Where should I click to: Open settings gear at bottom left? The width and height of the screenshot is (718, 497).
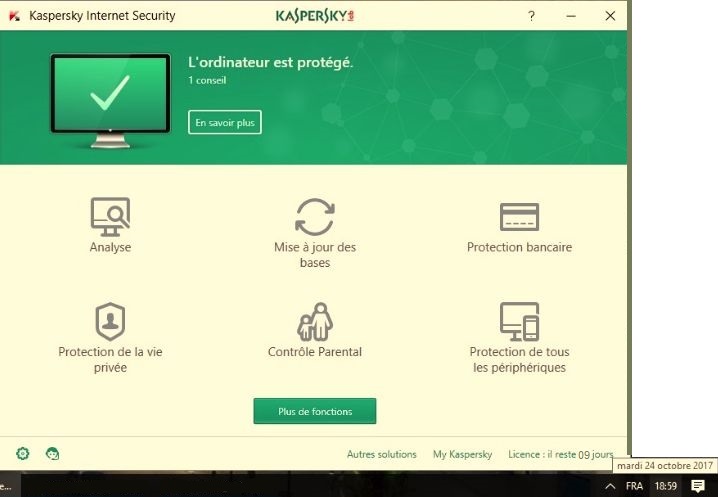tap(22, 453)
